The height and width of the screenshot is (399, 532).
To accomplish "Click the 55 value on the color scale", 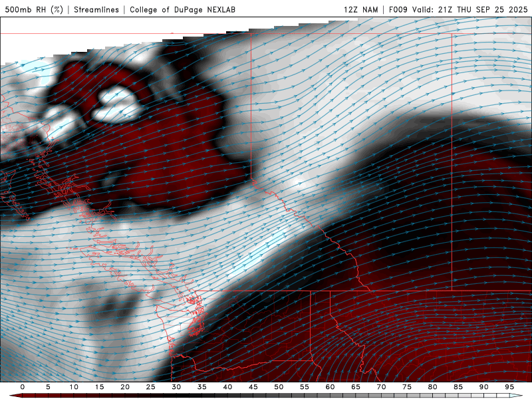I will [305, 387].
